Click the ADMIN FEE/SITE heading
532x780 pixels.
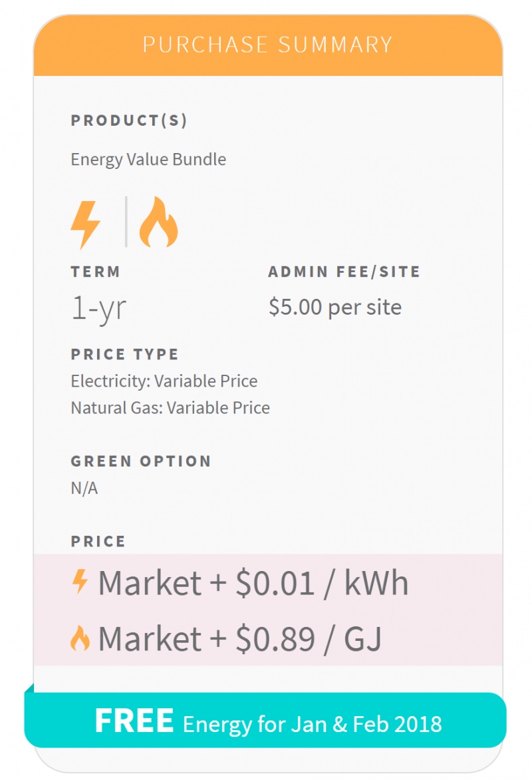pos(344,272)
